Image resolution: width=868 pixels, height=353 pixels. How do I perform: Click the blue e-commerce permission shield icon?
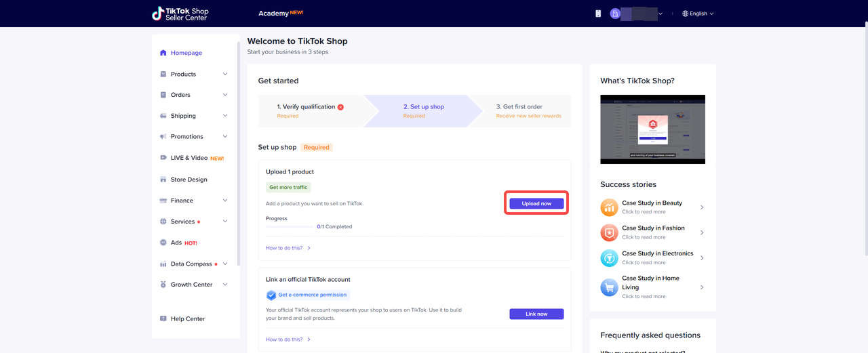click(x=271, y=295)
